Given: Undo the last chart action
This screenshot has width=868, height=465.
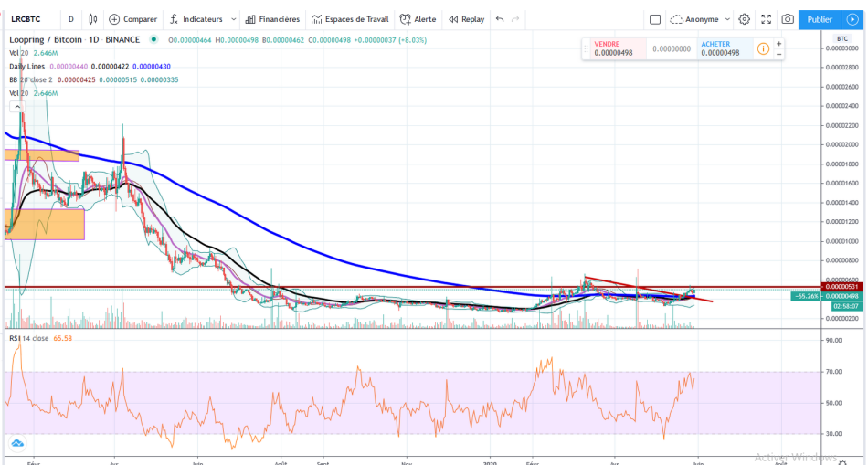Looking at the screenshot, I should point(499,19).
